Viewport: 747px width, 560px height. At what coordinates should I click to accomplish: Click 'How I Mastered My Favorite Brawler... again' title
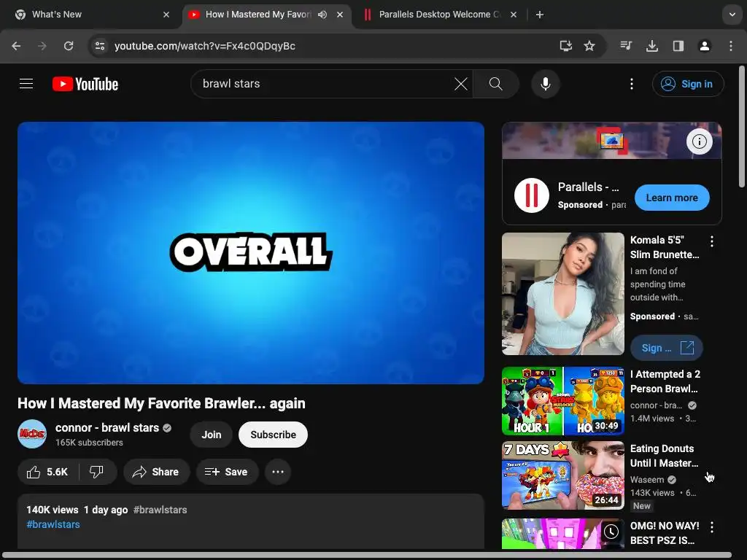161,403
